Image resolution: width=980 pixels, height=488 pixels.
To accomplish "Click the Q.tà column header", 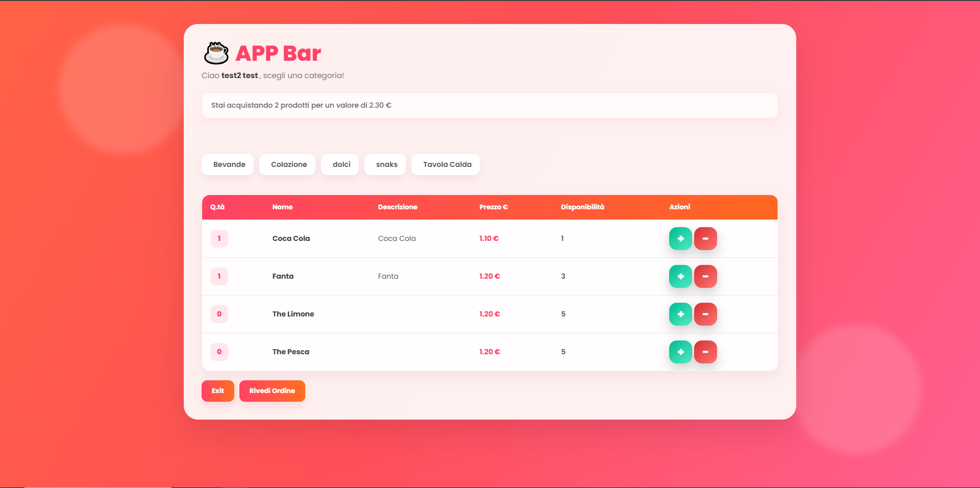I will (x=217, y=207).
